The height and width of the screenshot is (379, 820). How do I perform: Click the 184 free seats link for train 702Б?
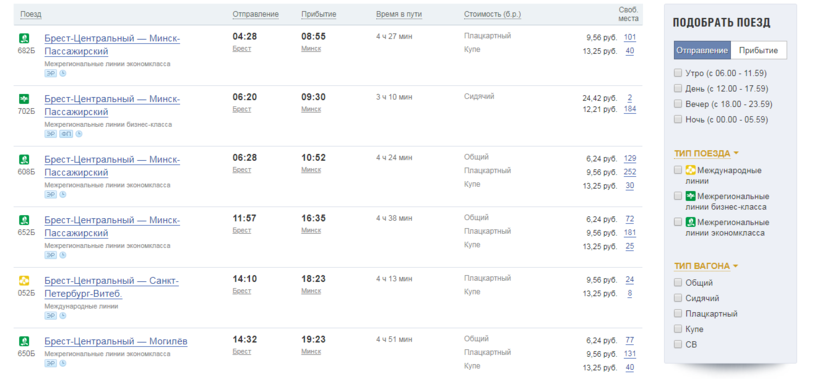click(630, 109)
